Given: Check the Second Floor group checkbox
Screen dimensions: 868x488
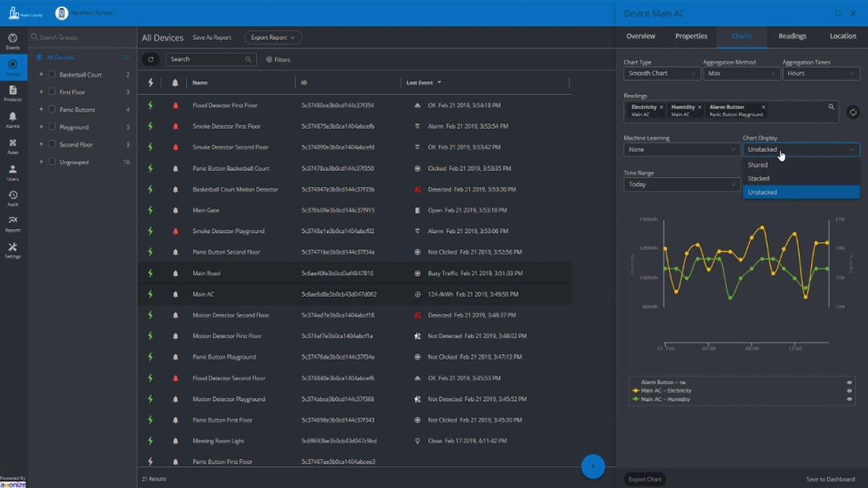Looking at the screenshot, I should (x=52, y=144).
